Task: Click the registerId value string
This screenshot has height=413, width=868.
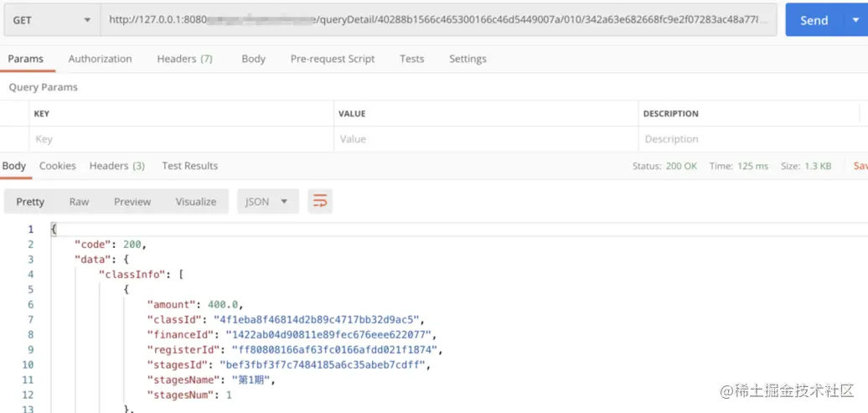Action: tap(337, 349)
